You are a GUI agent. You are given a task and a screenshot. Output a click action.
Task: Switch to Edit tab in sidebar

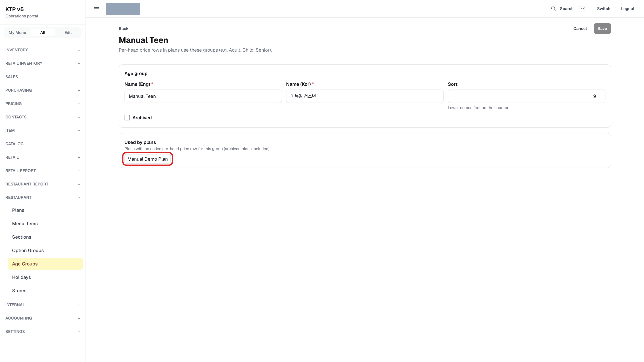pos(68,32)
